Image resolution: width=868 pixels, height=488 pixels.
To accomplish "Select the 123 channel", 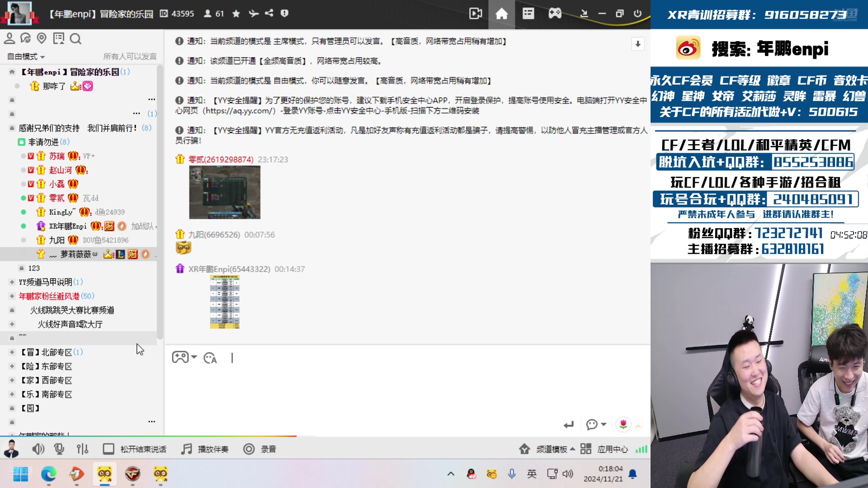I will coord(34,268).
